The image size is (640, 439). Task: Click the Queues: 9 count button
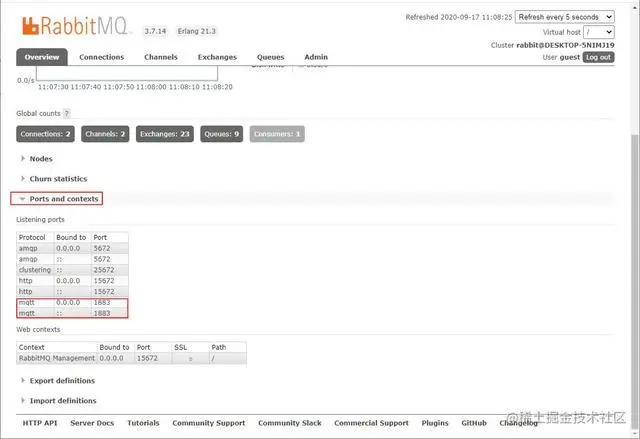222,134
